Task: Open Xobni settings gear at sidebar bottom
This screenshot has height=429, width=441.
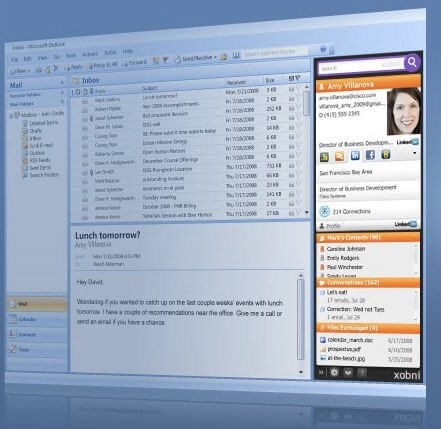Action: click(x=334, y=372)
